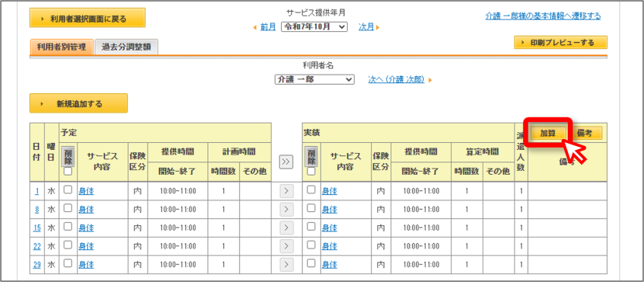
Task: Click the copy arrow button for day 22
Action: [x=286, y=246]
